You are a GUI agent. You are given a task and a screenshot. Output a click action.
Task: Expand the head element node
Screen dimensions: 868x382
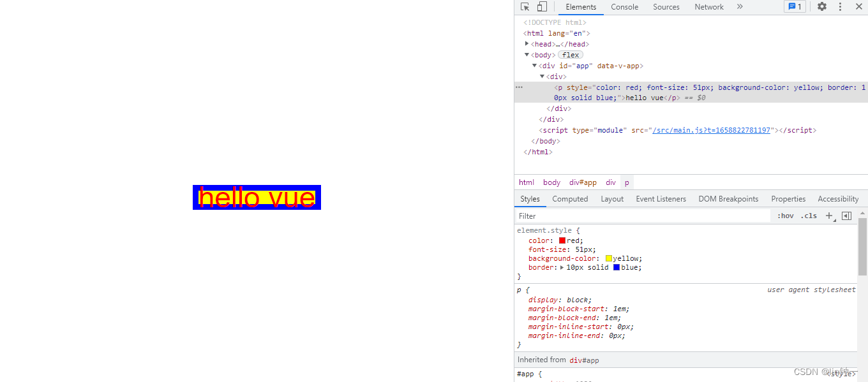(527, 44)
